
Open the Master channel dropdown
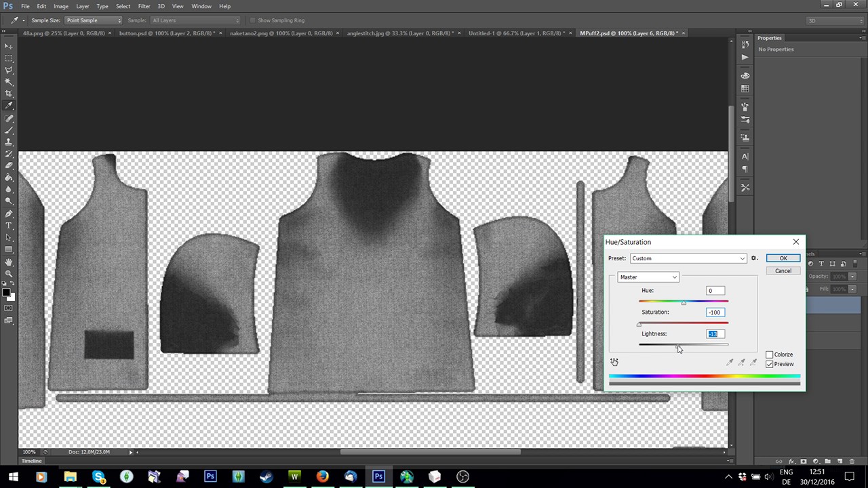point(648,277)
